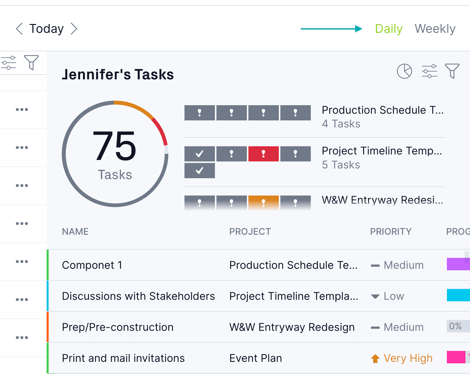Open the Componet 1 task

click(92, 265)
